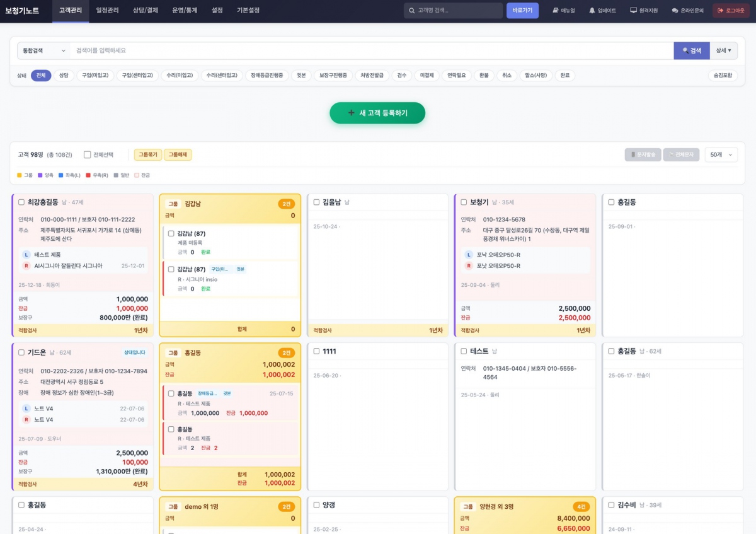The width and height of the screenshot is (756, 534).
Task: Check the 최강홍길동 customer card checkbox
Action: click(21, 202)
